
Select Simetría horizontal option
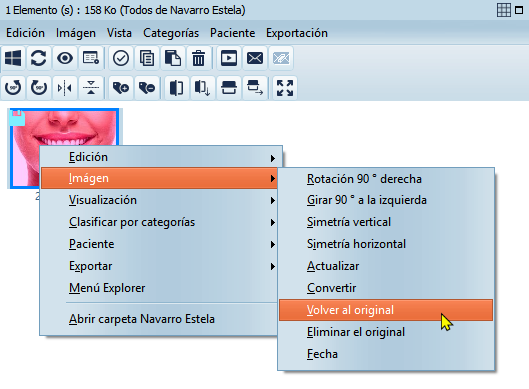pos(386,244)
